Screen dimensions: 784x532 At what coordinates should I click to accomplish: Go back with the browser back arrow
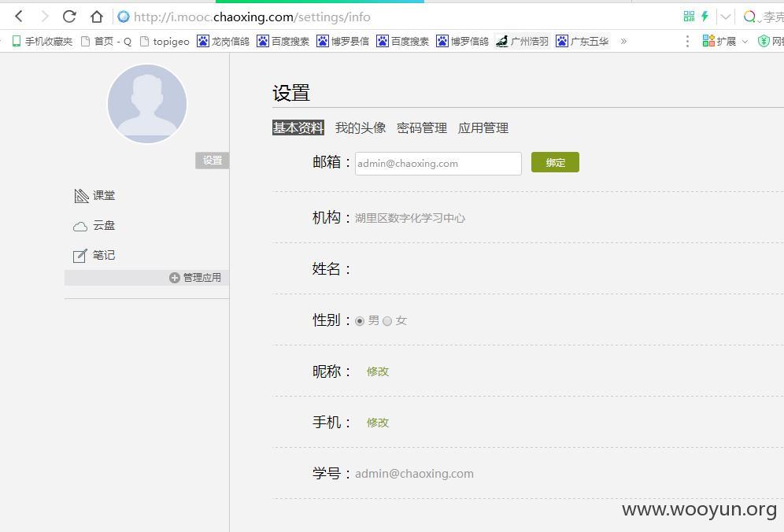point(19,17)
